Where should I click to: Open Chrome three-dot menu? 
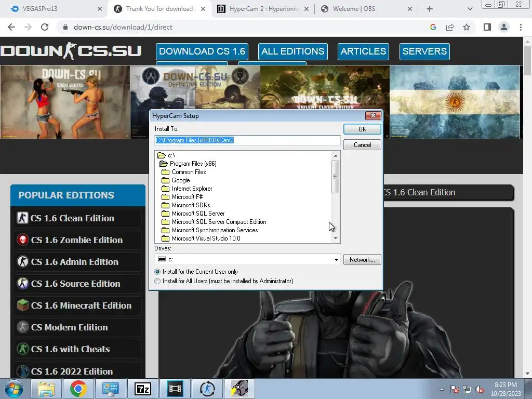tap(521, 27)
